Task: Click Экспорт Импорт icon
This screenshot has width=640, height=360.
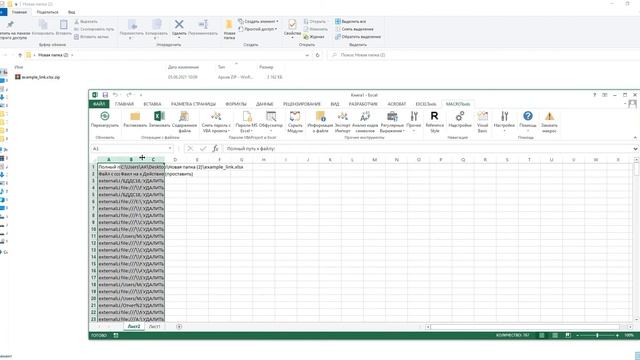Action: [342, 116]
